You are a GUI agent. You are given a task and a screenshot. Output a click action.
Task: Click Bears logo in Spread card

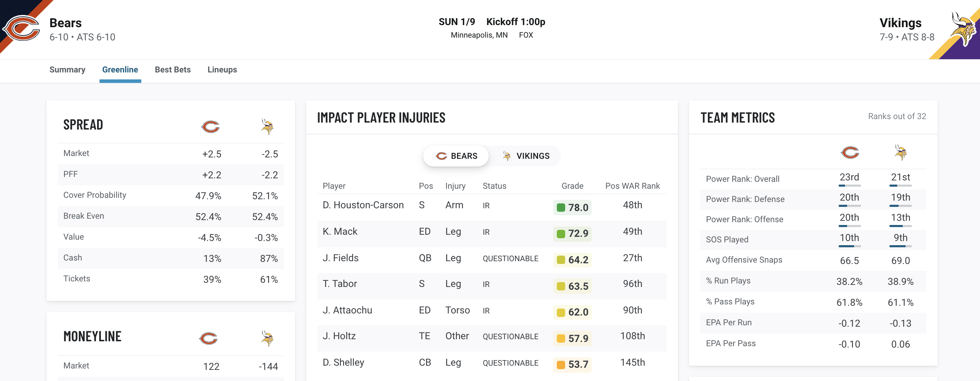point(210,126)
